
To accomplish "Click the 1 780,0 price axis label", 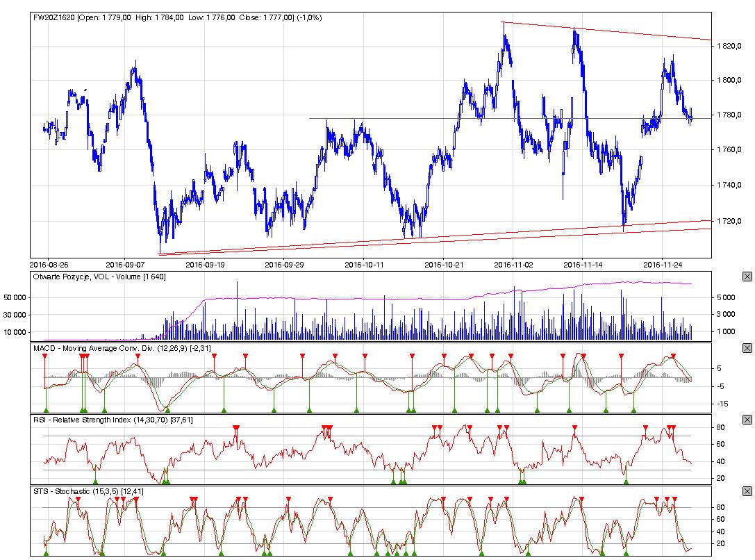I will tap(729, 115).
